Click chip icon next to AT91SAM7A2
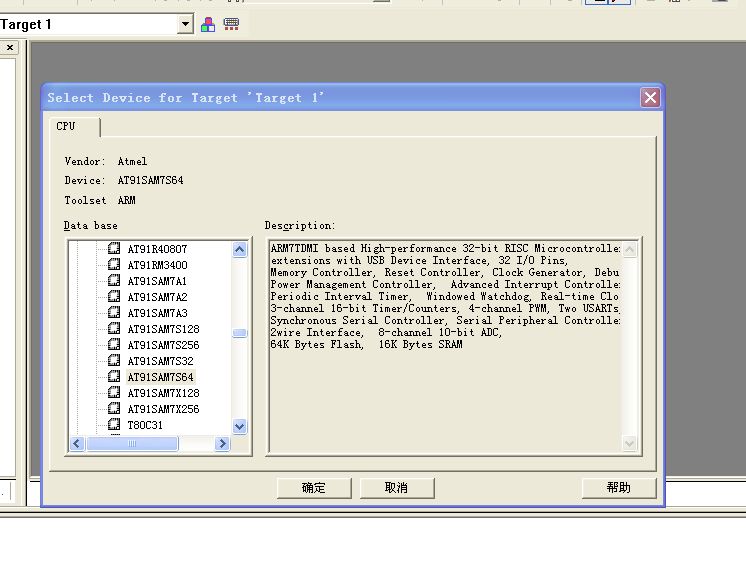 point(114,296)
